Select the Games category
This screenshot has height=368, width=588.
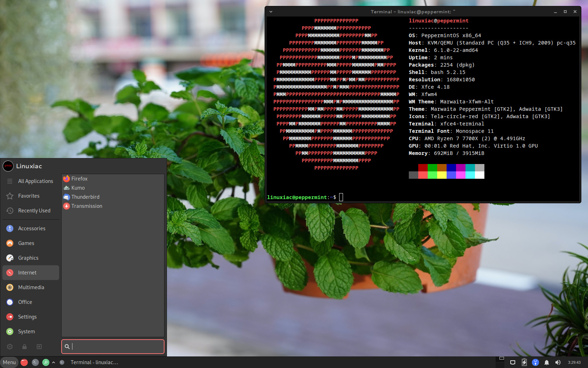point(31,243)
